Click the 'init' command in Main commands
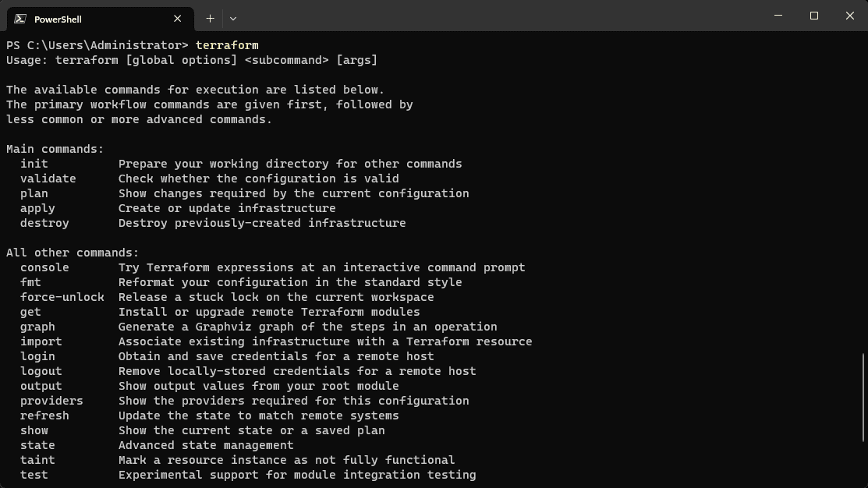Viewport: 868px width, 488px height. tap(34, 164)
